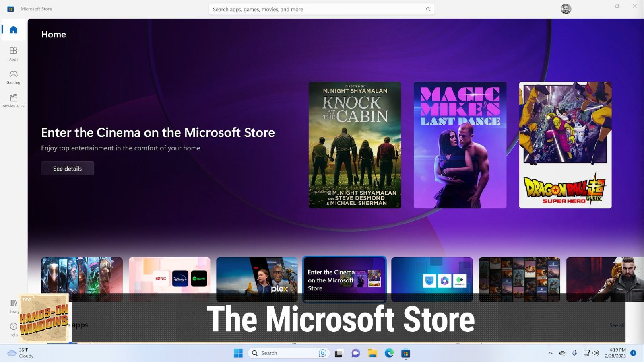This screenshot has height=362, width=644.
Task: Open the Gaming section in the sidebar
Action: [x=13, y=77]
